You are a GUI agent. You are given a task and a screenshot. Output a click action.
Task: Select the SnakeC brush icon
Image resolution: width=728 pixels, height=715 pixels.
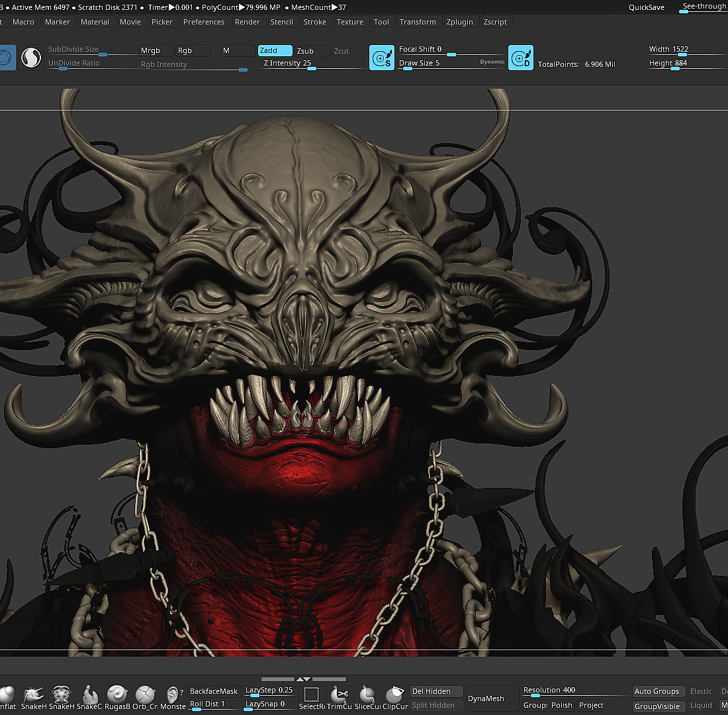pos(89,698)
